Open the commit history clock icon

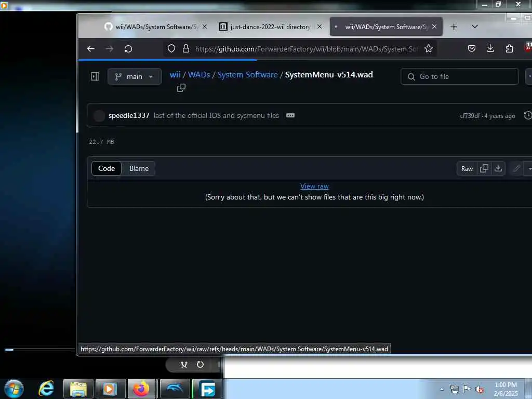[x=528, y=115]
